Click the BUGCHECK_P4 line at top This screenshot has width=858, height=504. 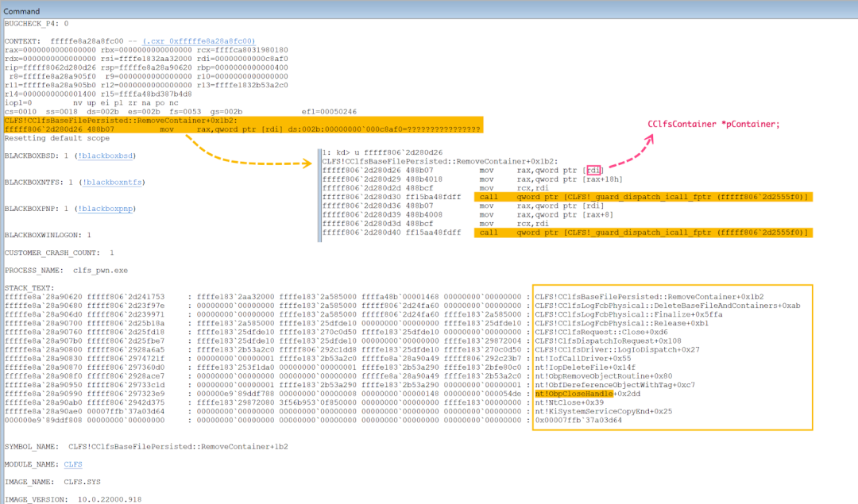(37, 24)
